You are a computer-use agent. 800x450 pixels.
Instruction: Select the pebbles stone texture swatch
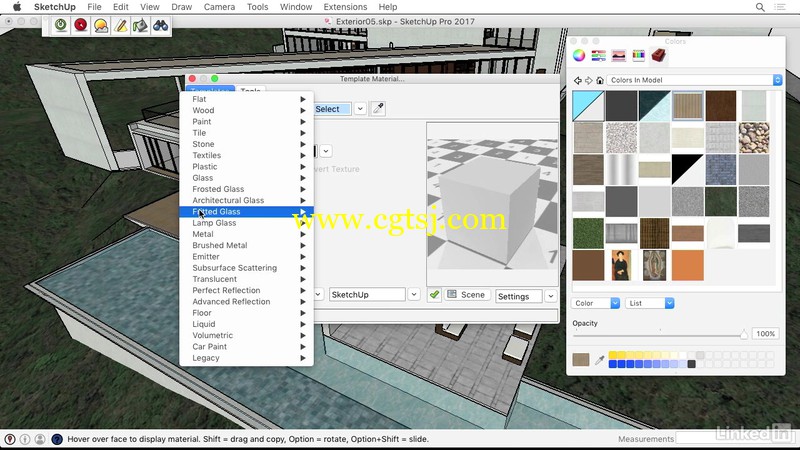pos(754,138)
